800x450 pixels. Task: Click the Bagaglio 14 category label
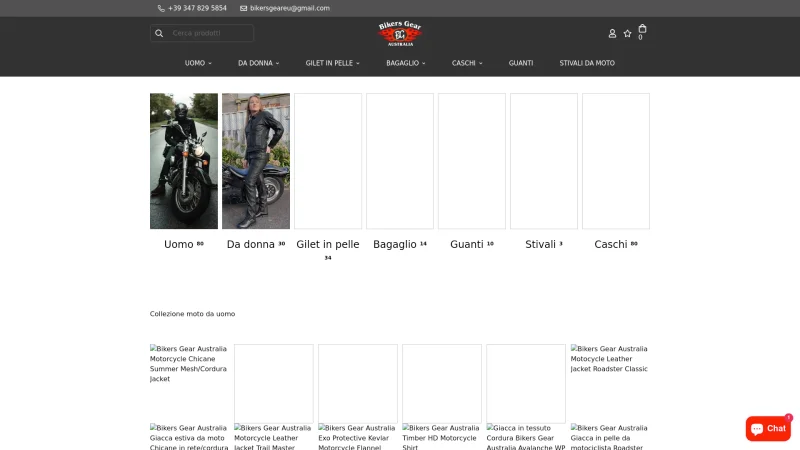(x=399, y=244)
